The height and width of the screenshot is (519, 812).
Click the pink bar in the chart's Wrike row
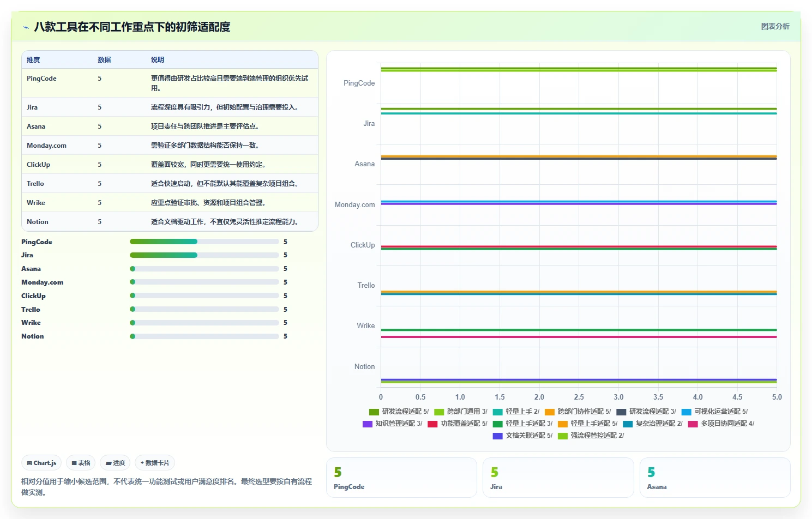[x=579, y=337]
